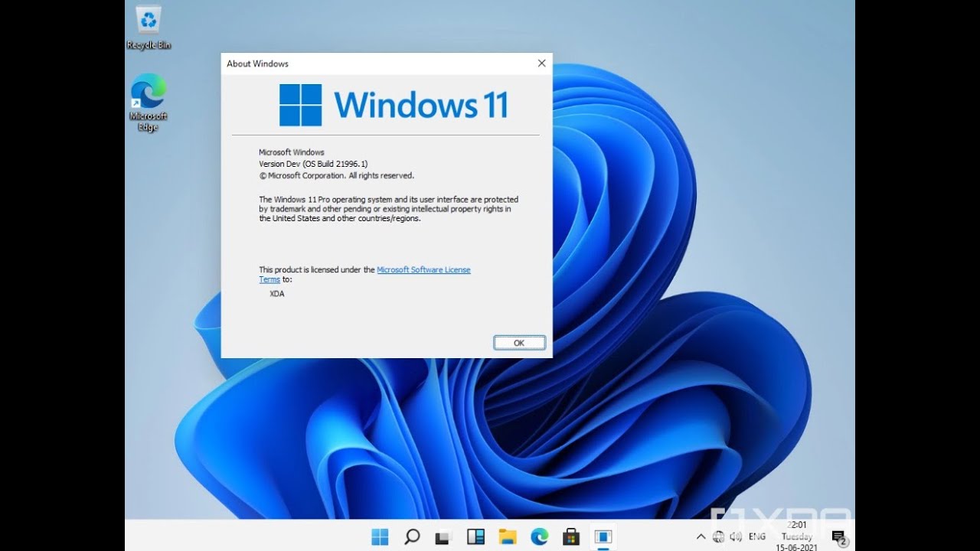Open the network status tray icon
The image size is (980, 551).
click(x=719, y=536)
